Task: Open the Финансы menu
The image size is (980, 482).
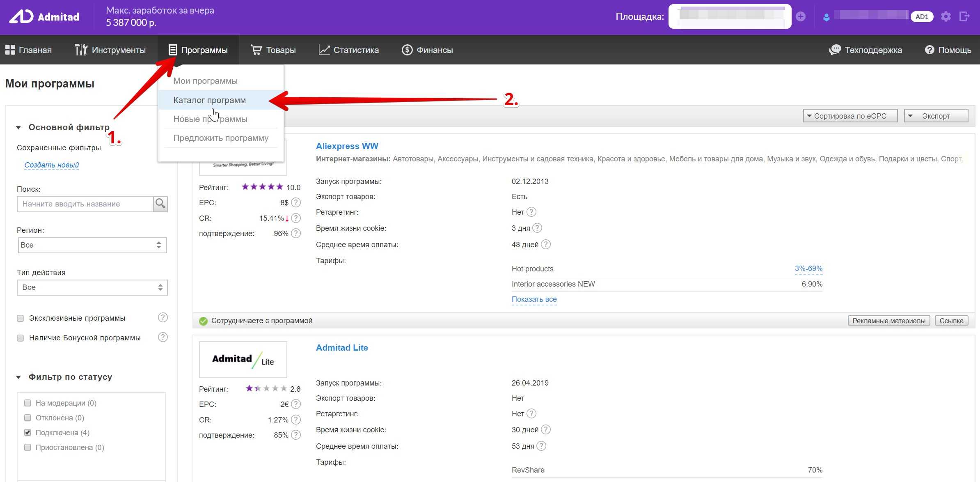Action: coord(427,50)
